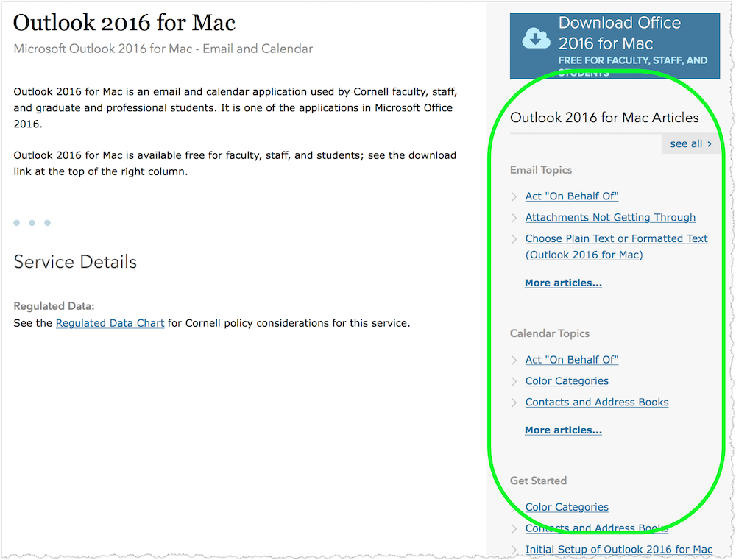Open Get Started 'Color Categories' article
Image resolution: width=736 pixels, height=560 pixels.
[567, 507]
